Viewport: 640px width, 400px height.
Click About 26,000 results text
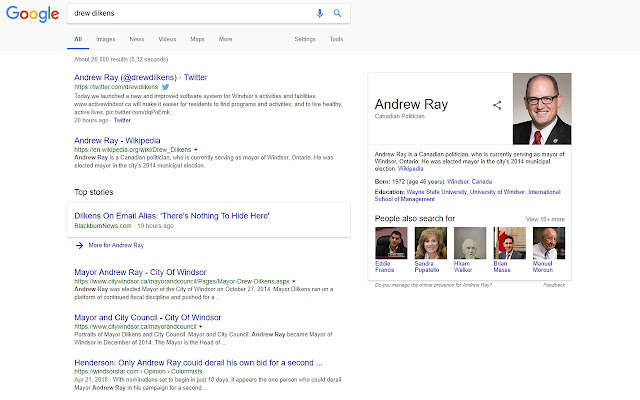click(x=121, y=60)
